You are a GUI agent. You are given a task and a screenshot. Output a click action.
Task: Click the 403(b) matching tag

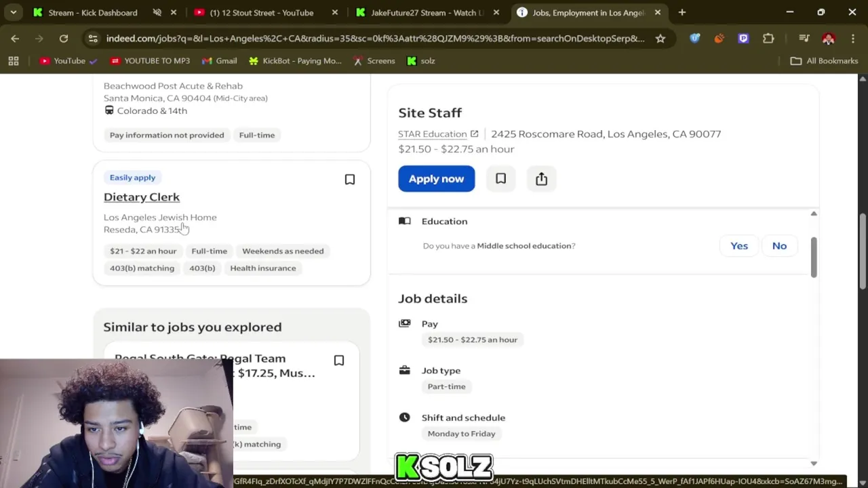(142, 268)
